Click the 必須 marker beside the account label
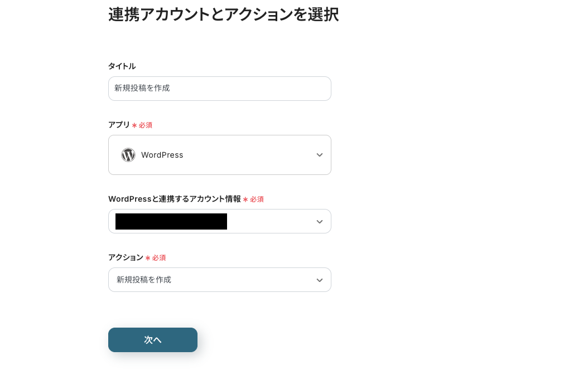588x380 pixels. pos(253,199)
